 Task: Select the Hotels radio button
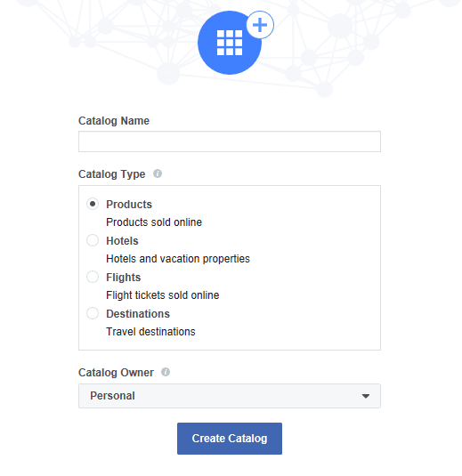[x=93, y=240]
